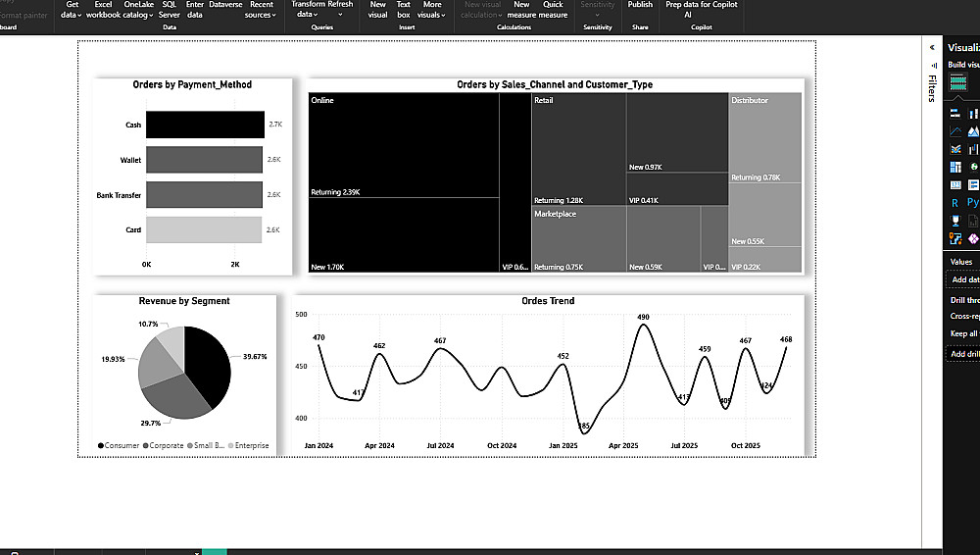Click the Enter data button
This screenshot has width=980, height=555.
tap(195, 10)
